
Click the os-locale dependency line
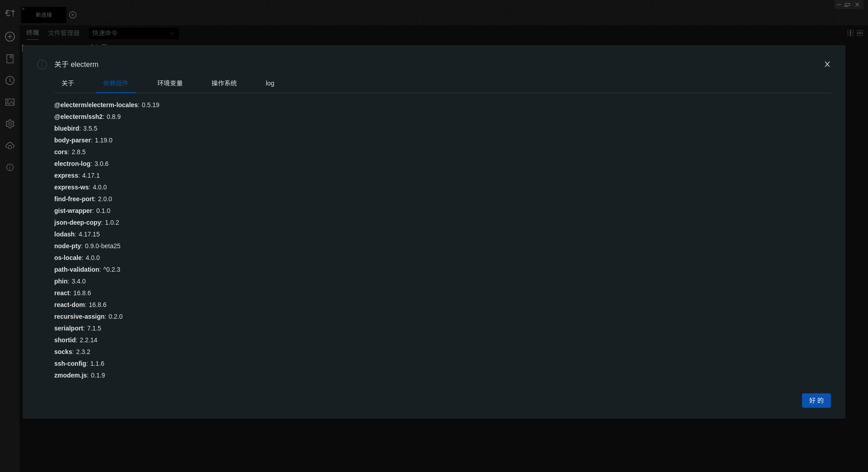coord(77,258)
